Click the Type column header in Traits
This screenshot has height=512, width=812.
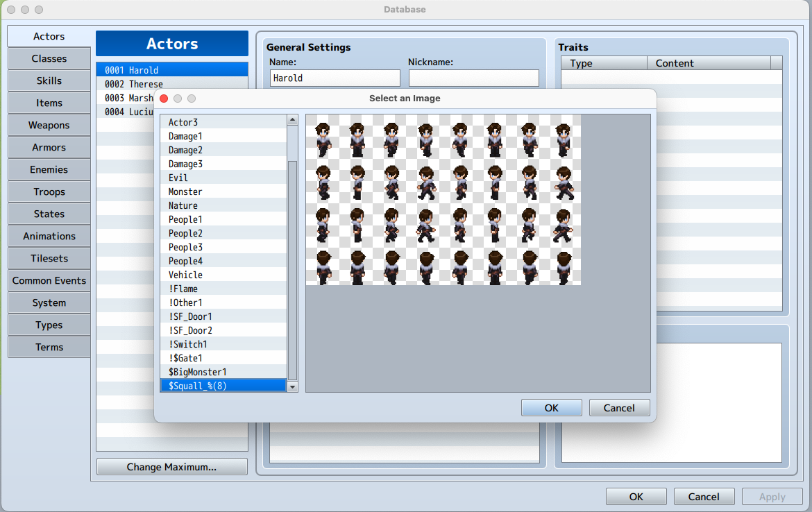604,63
